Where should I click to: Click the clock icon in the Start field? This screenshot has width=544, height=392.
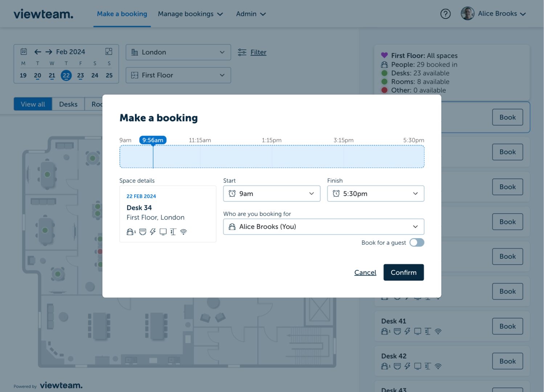pyautogui.click(x=233, y=193)
